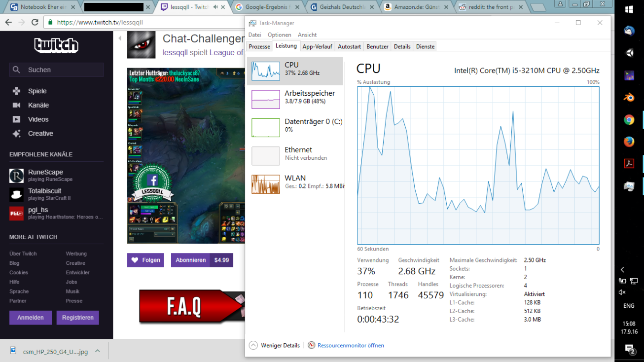Click the battery tray icon
The width and height of the screenshot is (644, 362).
622,281
